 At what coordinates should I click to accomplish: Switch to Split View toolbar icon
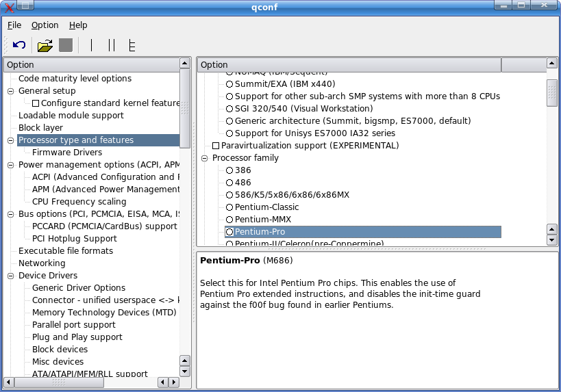point(112,45)
